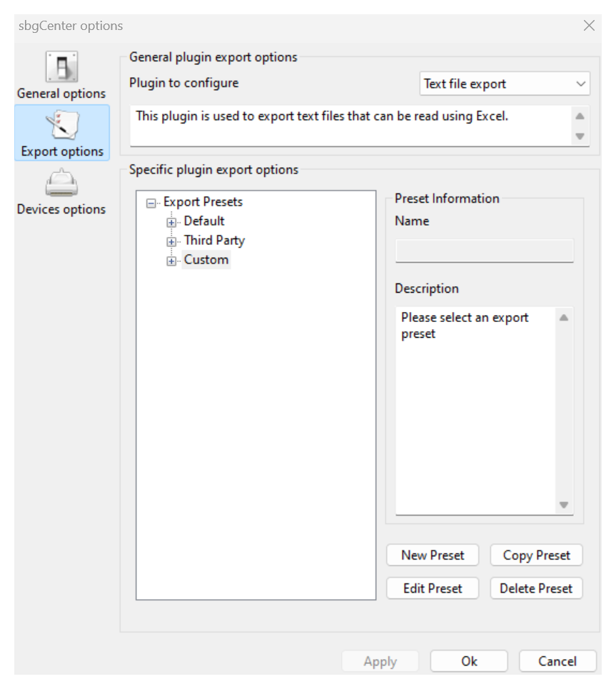Collapse the Export Presets tree root
616x689 pixels.
(x=151, y=202)
